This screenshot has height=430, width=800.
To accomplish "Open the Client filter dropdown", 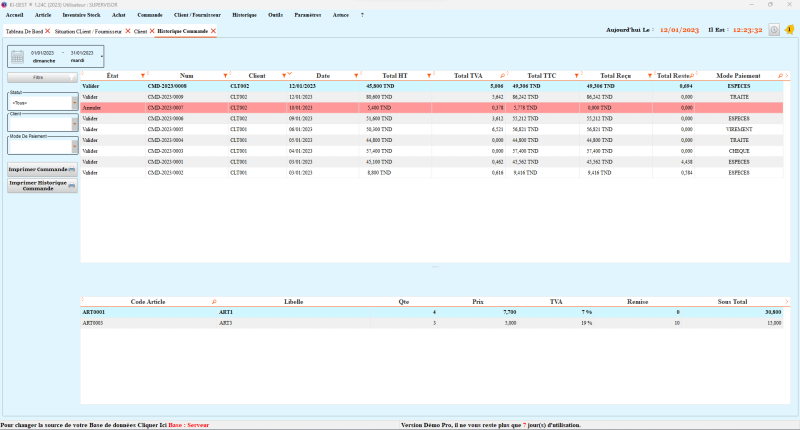I will coord(74,123).
